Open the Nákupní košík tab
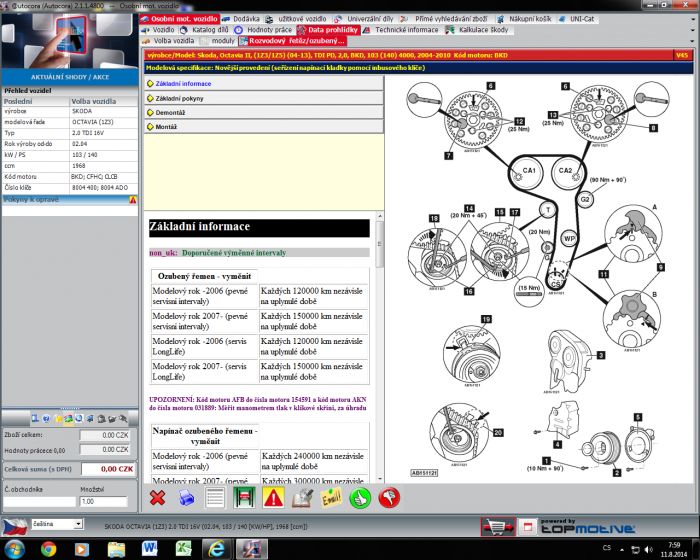Screen dimensions: 700x560 coord(525,19)
